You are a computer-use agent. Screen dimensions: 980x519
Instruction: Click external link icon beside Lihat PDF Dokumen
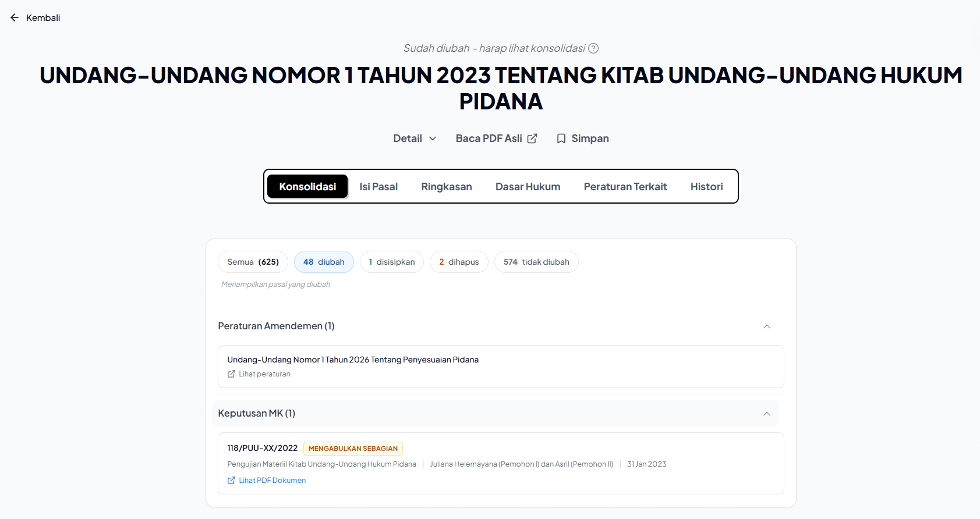click(231, 481)
